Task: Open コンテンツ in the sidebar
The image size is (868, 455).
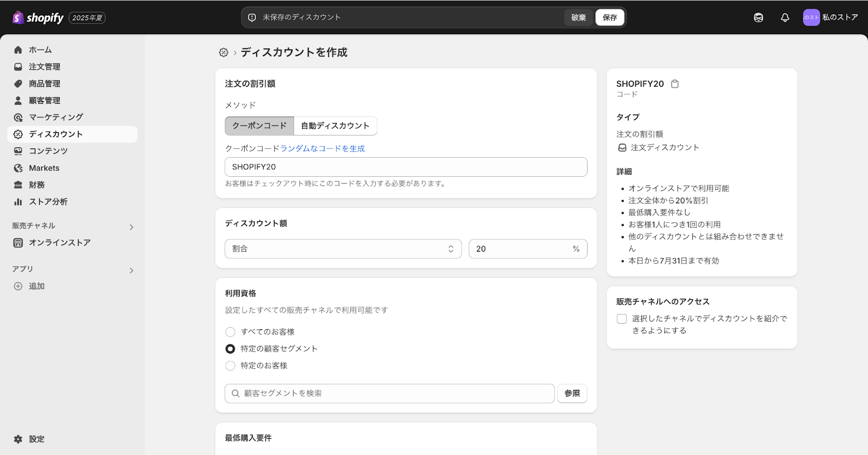Action: point(72,151)
